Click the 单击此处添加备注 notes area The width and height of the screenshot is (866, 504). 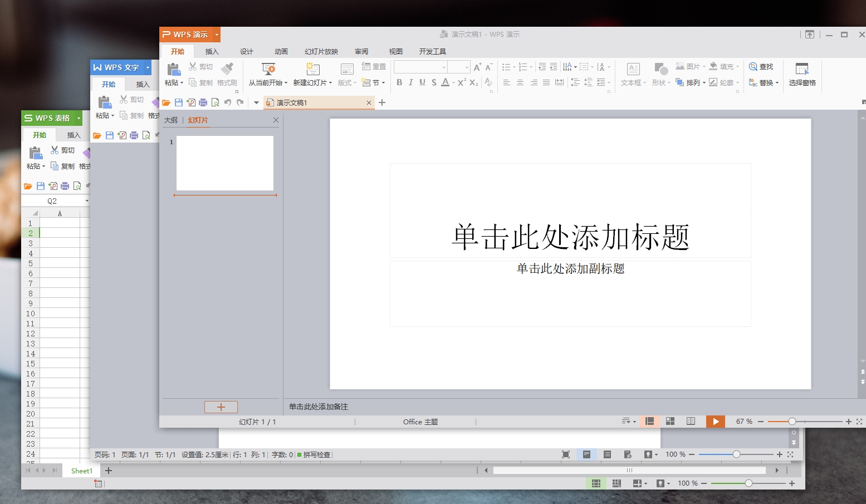coord(319,407)
